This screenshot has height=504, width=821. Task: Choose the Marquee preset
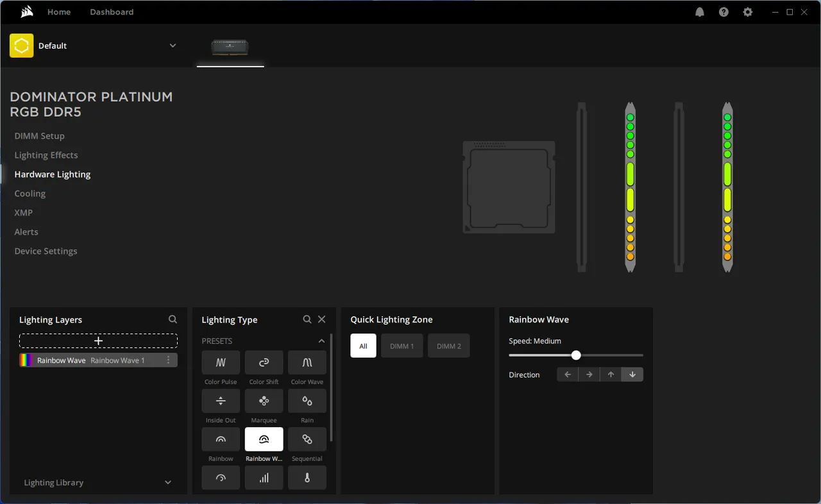(264, 401)
